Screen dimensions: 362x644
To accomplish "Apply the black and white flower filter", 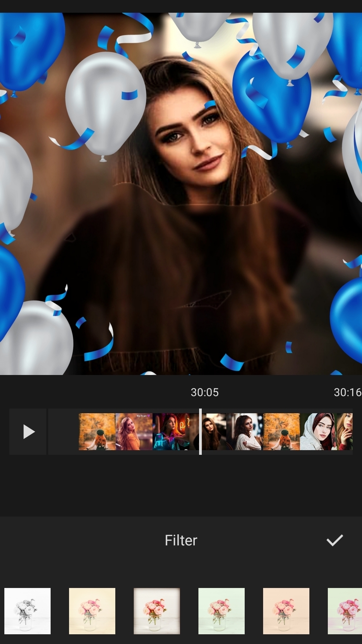I will [x=27, y=611].
